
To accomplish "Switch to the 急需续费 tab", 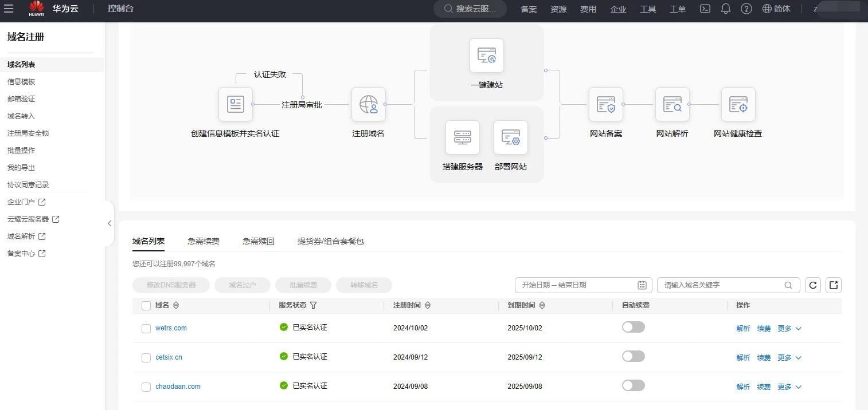I will click(204, 241).
